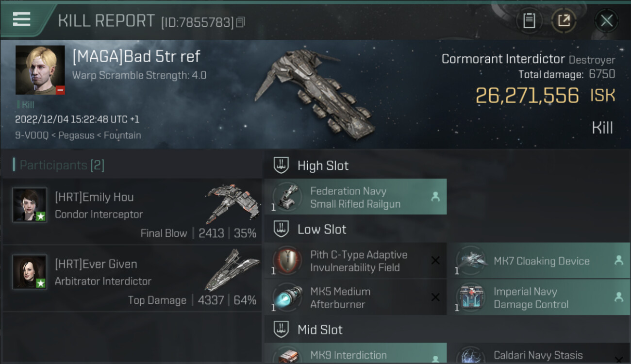Open the [HRT]Ever Given participant entry
Viewport: 631px width, 364px height.
pos(132,278)
